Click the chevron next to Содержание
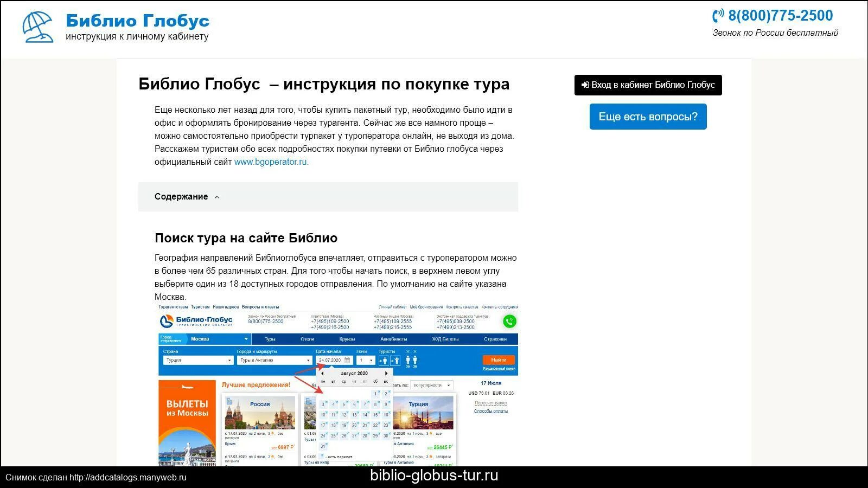 (x=217, y=197)
